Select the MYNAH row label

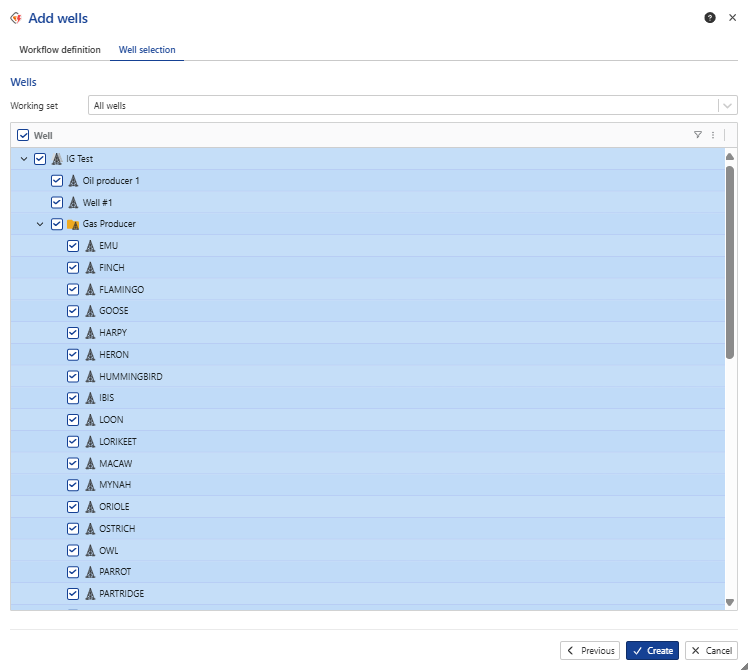[x=115, y=485]
